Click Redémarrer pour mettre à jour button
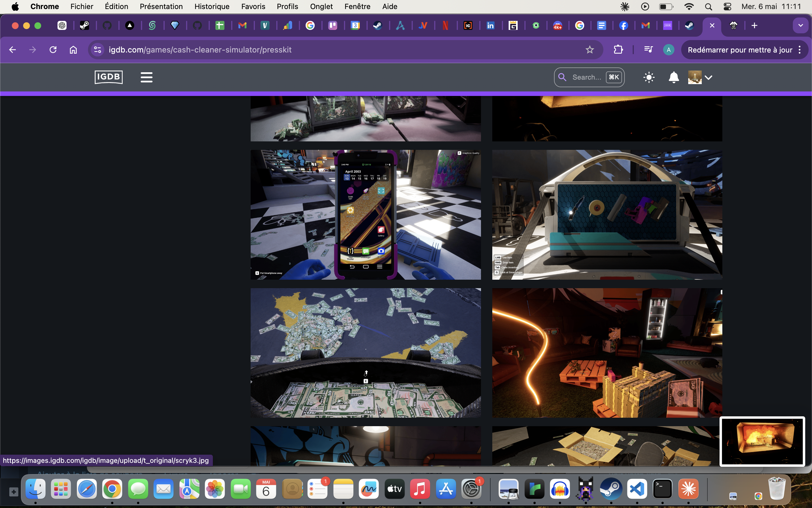Viewport: 812px width, 508px height. pyautogui.click(x=740, y=50)
